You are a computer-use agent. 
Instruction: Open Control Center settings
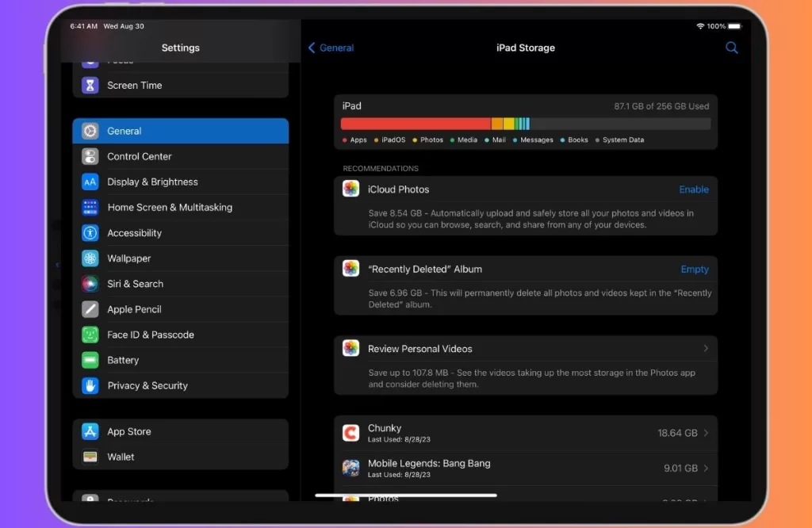(x=180, y=156)
